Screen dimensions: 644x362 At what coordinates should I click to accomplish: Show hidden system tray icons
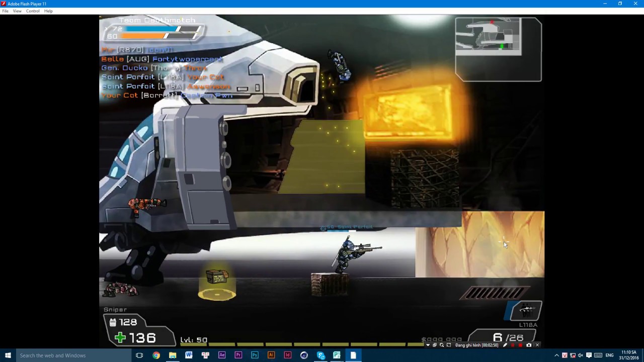(x=556, y=355)
